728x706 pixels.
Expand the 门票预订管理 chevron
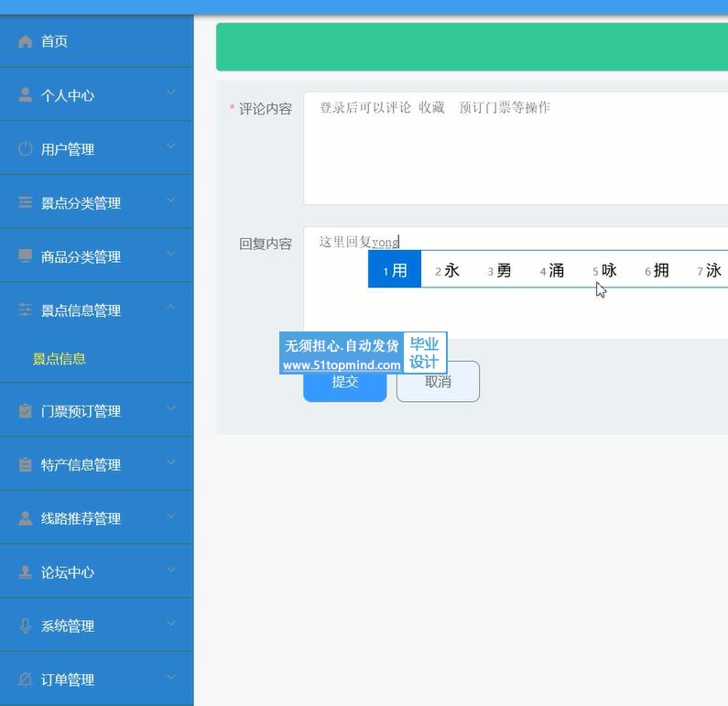[171, 408]
